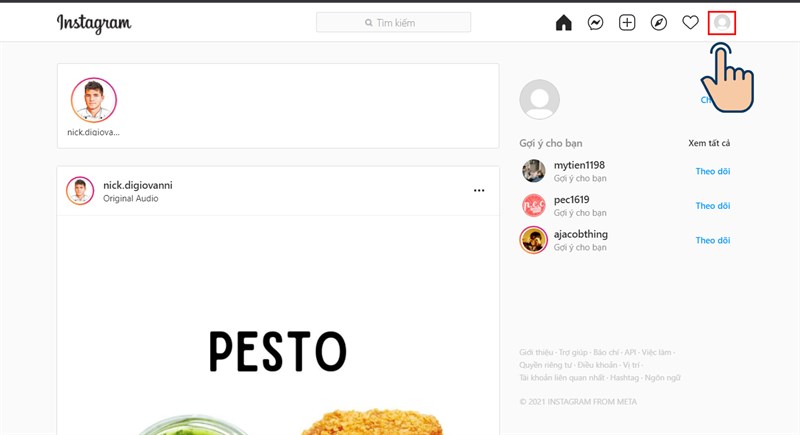Open the nick.digiovanni username on the post
The width and height of the screenshot is (800, 435).
138,185
